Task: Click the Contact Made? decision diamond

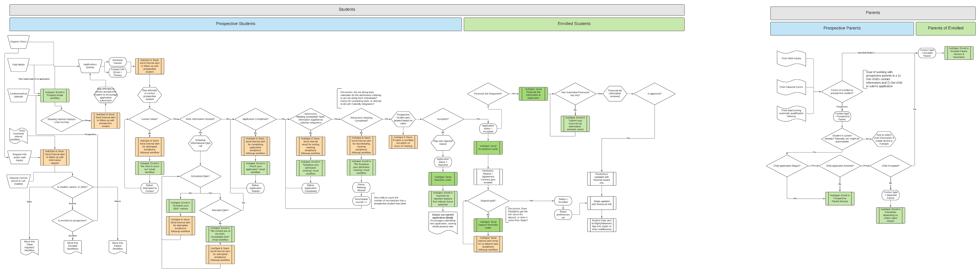Action: coord(150,119)
